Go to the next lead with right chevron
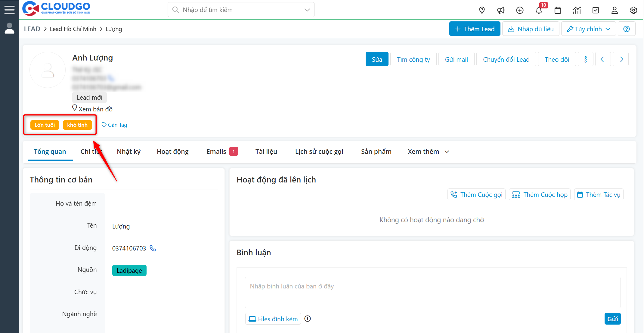Viewport: 644px width, 333px height. [x=621, y=59]
